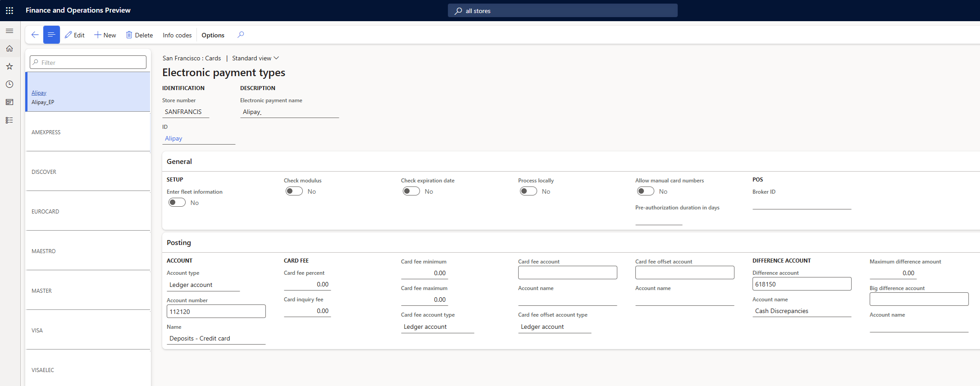Open Account type Ledger account dropdown

pos(203,285)
